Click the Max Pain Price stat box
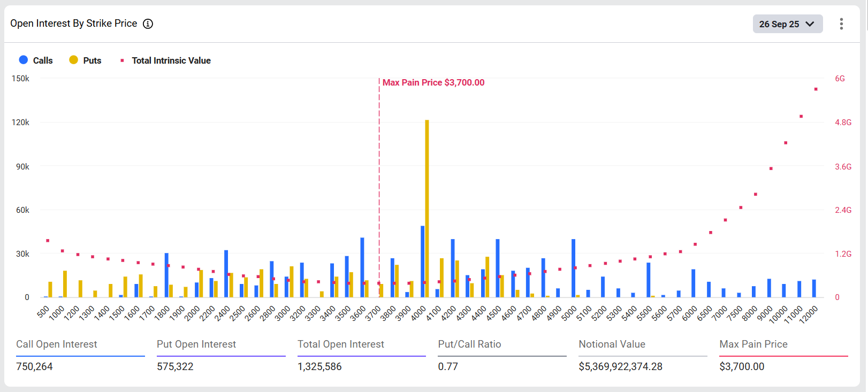The height and width of the screenshot is (392, 868). click(783, 355)
